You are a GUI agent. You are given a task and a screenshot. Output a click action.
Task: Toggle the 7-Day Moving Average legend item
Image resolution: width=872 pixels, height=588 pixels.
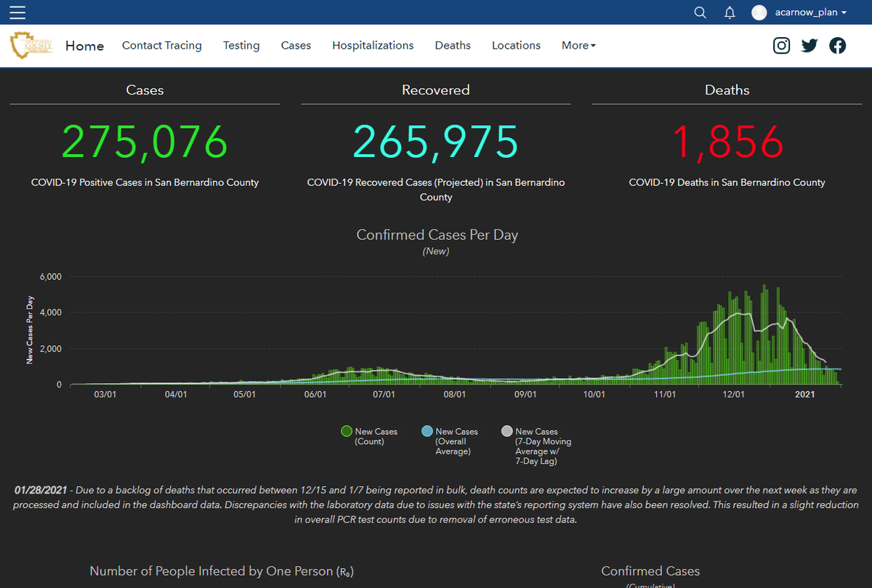pyautogui.click(x=537, y=446)
